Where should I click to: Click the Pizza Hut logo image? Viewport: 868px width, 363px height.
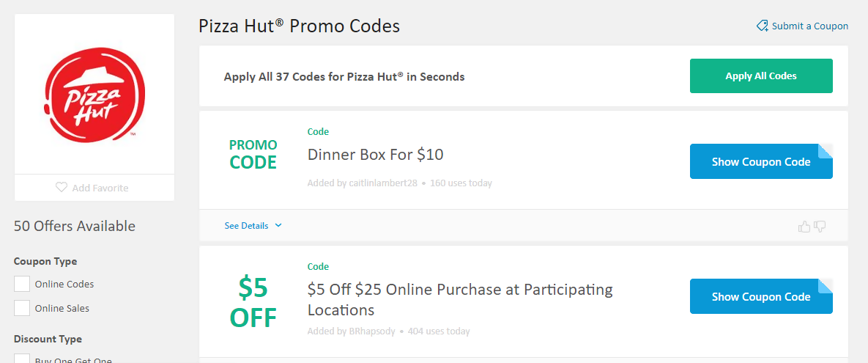[94, 93]
